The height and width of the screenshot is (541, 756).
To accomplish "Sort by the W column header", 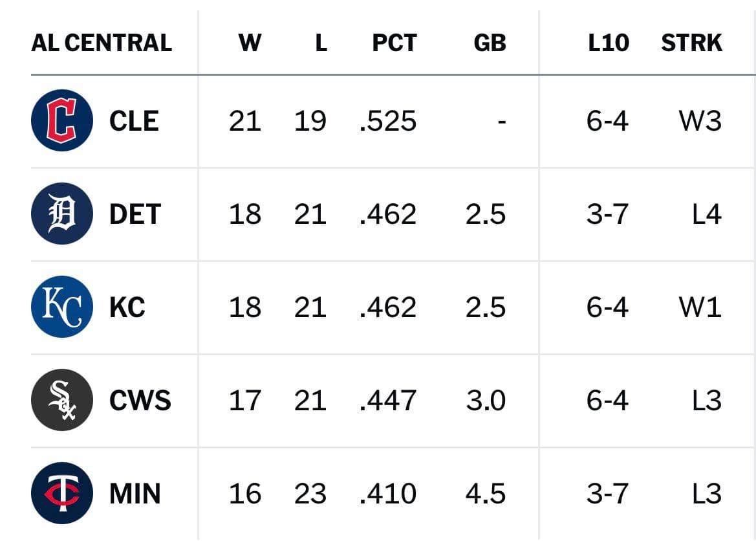I will click(250, 43).
